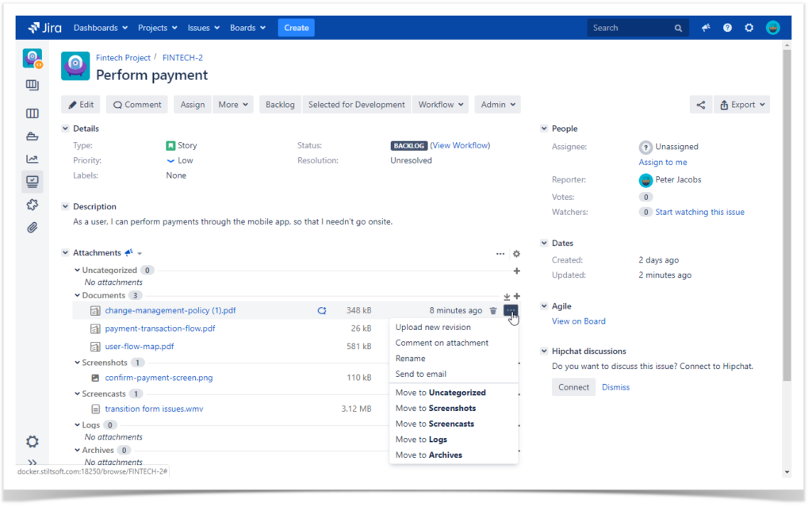Open attachments settings gear icon

point(516,254)
